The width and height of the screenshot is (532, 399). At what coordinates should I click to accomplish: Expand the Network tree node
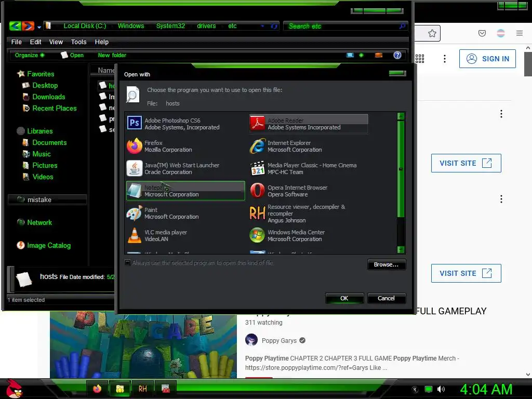pos(35,222)
